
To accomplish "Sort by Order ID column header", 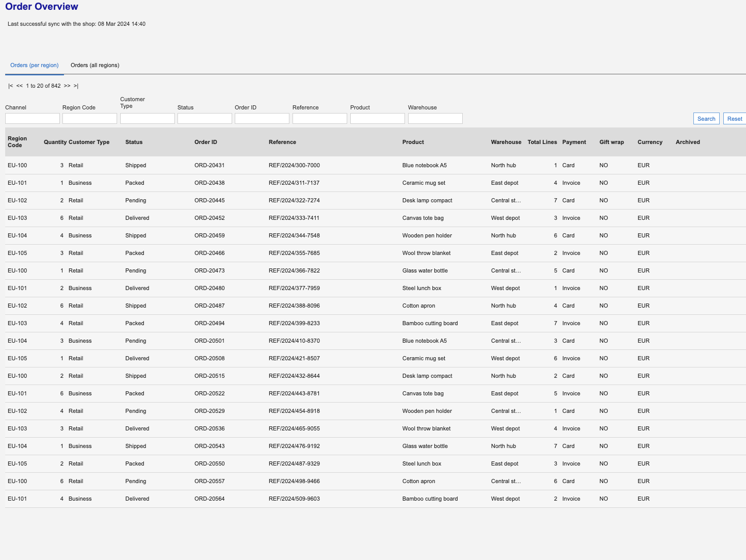I will 206,142.
